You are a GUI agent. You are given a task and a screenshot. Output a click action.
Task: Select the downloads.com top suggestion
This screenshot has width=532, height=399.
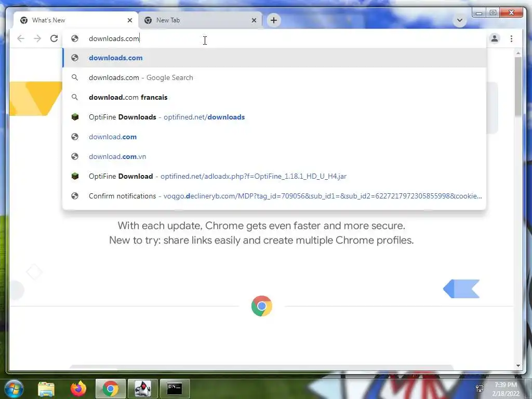(274, 58)
